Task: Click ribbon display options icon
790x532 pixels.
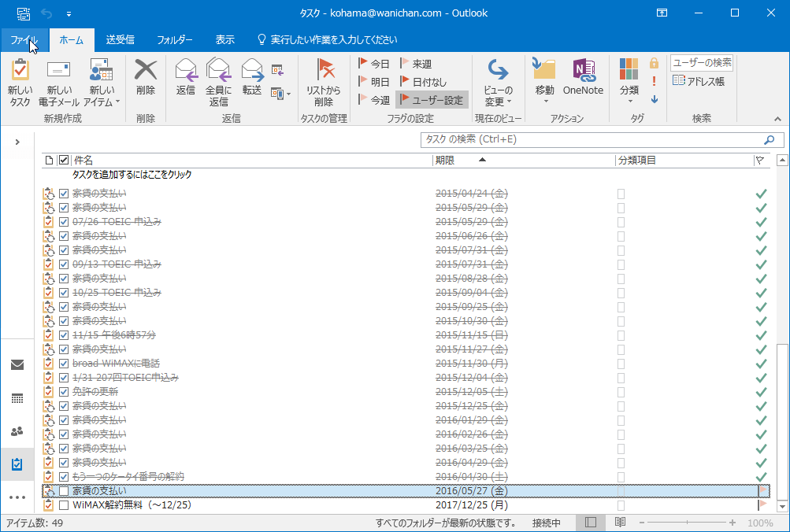Action: click(x=662, y=13)
